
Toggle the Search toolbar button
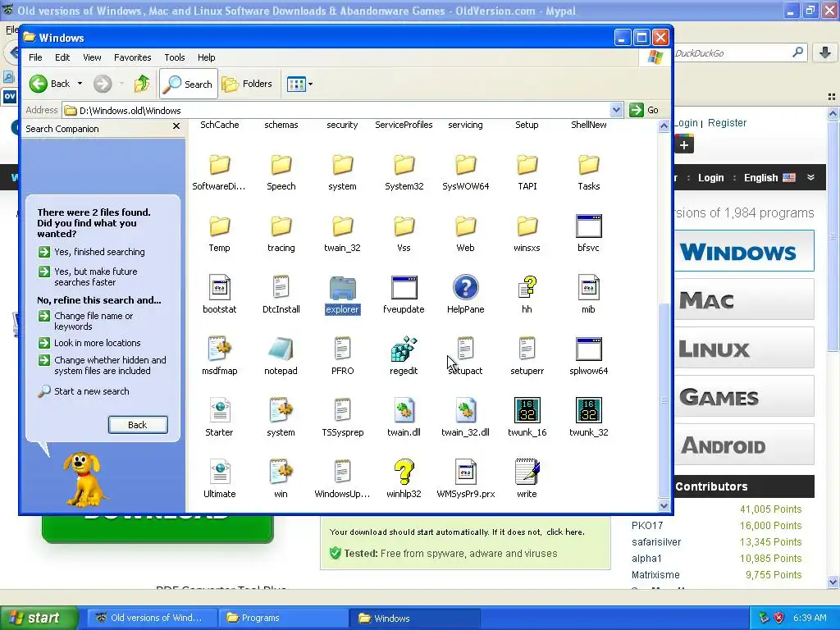[189, 84]
